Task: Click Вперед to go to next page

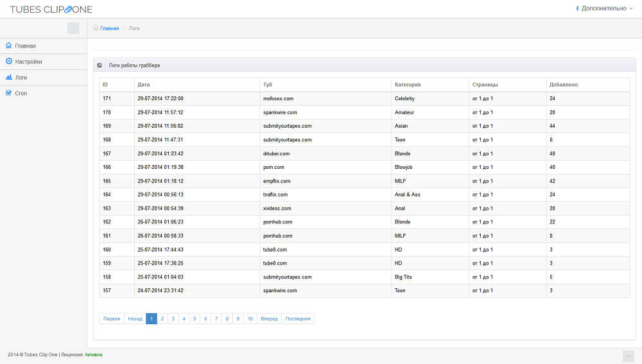Action: point(269,318)
